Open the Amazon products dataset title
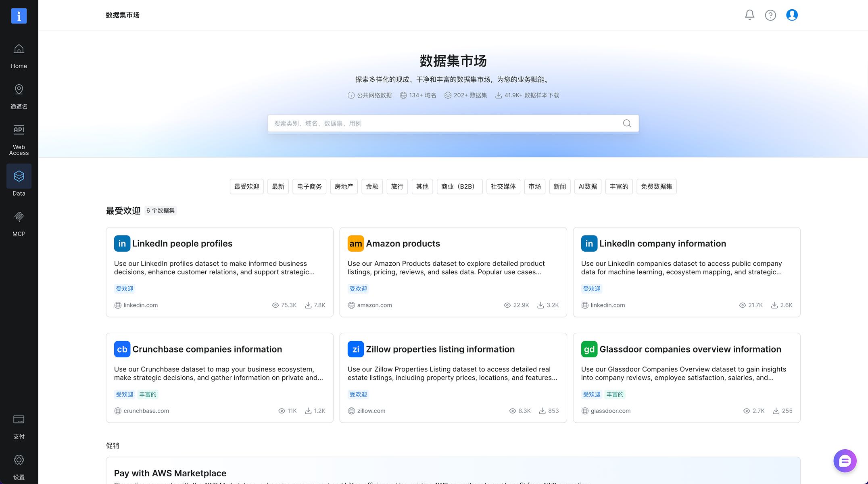This screenshot has width=868, height=484. tap(403, 244)
